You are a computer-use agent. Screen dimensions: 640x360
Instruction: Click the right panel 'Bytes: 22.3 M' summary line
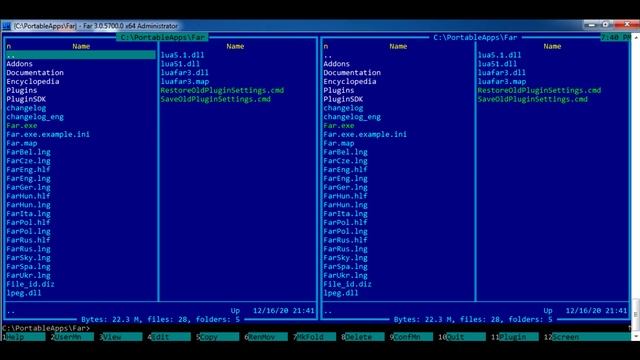[473, 320]
